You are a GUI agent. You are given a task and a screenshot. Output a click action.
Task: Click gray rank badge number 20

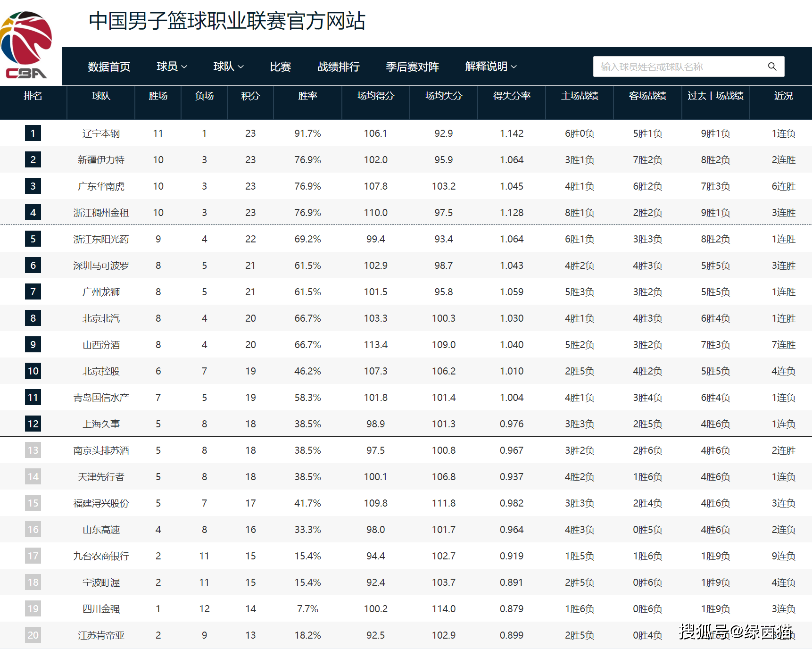(33, 635)
